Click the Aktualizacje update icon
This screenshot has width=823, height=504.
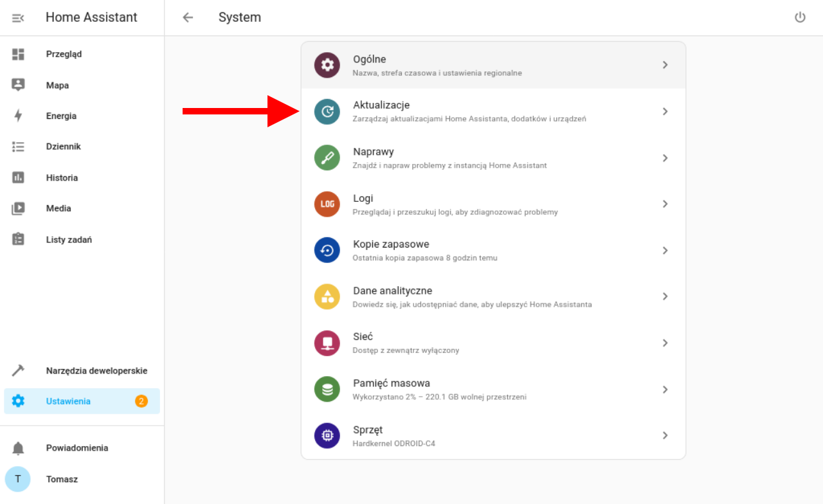pos(327,111)
